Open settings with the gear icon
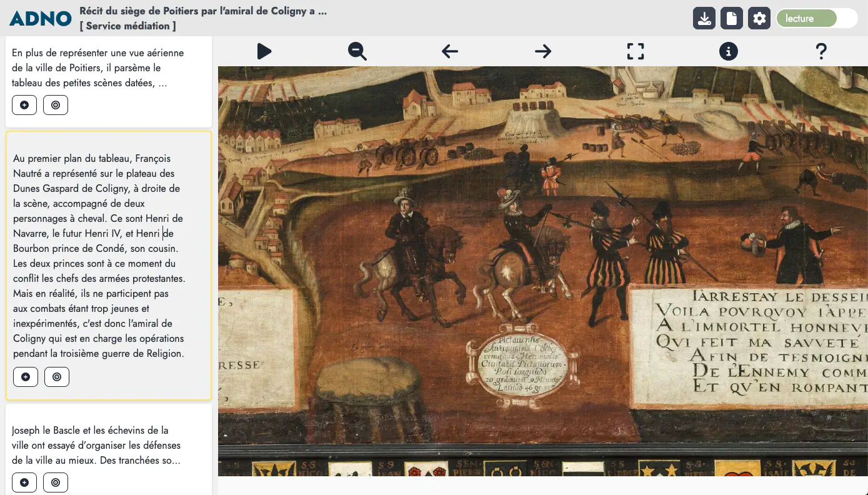Viewport: 868px width, 495px height. click(759, 18)
